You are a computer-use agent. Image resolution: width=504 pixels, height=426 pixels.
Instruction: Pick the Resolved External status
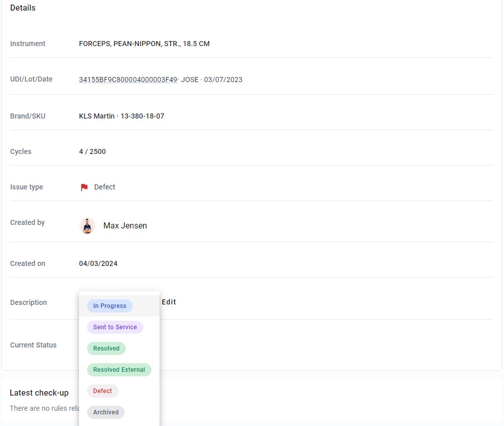tap(119, 369)
